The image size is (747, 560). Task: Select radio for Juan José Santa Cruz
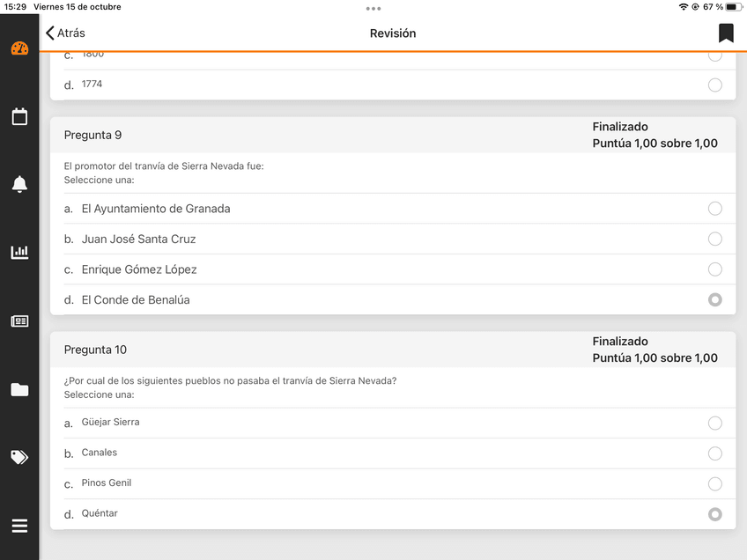point(715,239)
